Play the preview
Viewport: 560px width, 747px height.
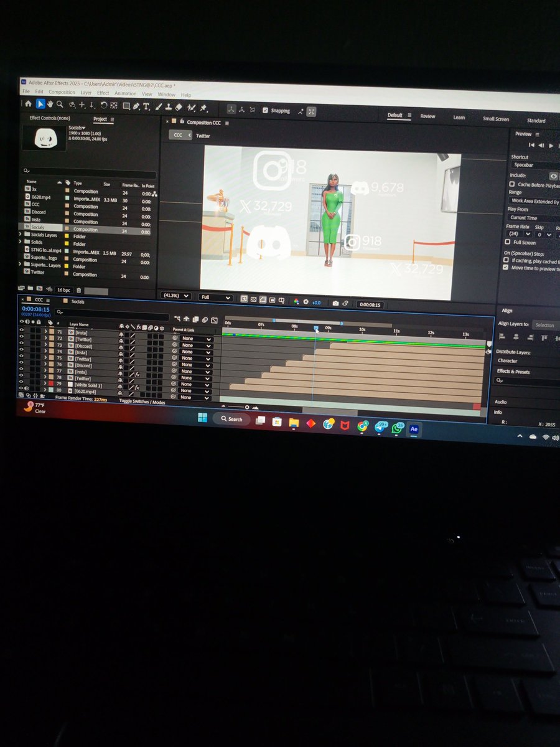[x=551, y=146]
